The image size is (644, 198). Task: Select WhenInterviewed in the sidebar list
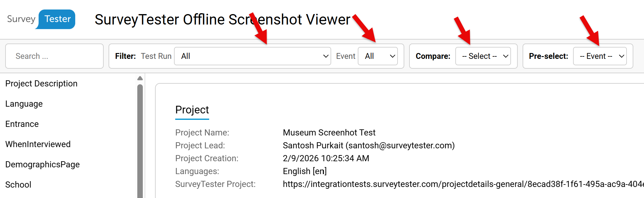click(38, 144)
